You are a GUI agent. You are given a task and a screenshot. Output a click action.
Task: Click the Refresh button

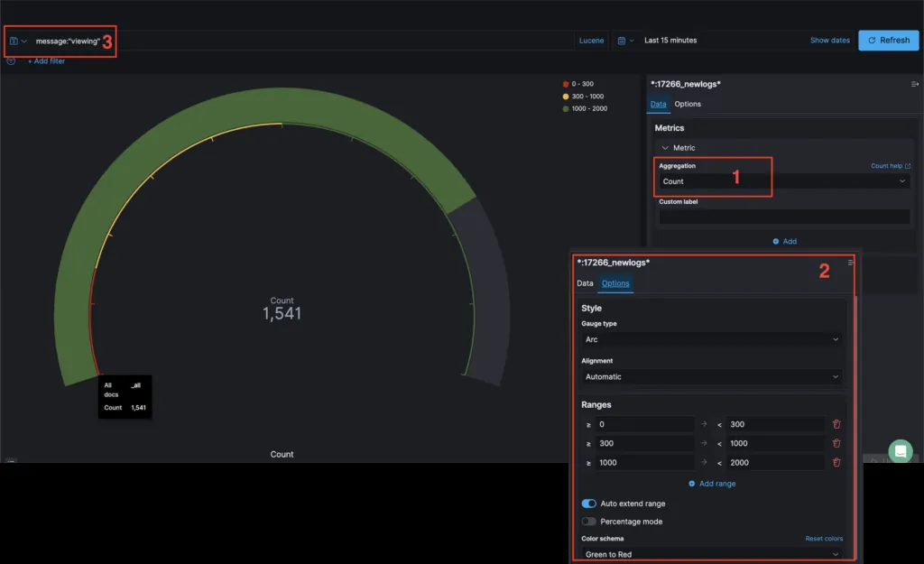(889, 40)
